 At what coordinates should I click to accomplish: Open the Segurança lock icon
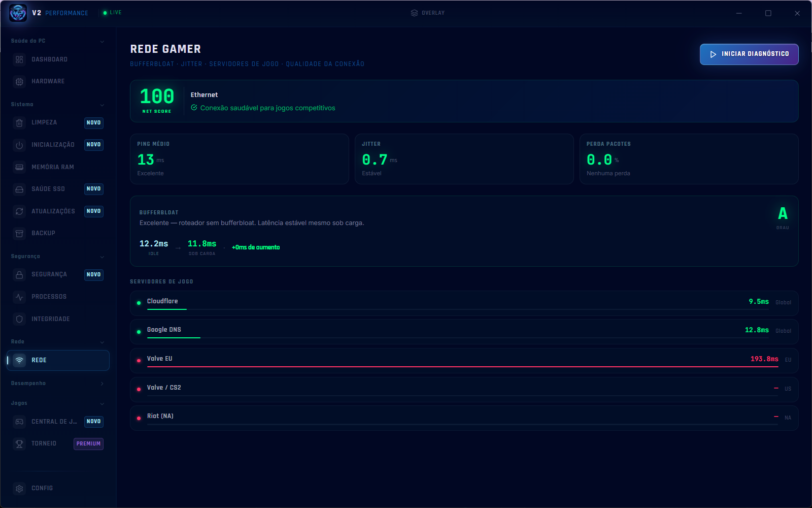pyautogui.click(x=19, y=275)
